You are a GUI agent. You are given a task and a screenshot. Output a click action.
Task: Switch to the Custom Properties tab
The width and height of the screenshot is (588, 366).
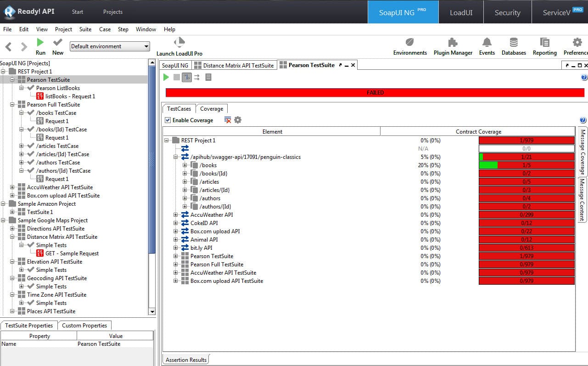click(x=84, y=325)
